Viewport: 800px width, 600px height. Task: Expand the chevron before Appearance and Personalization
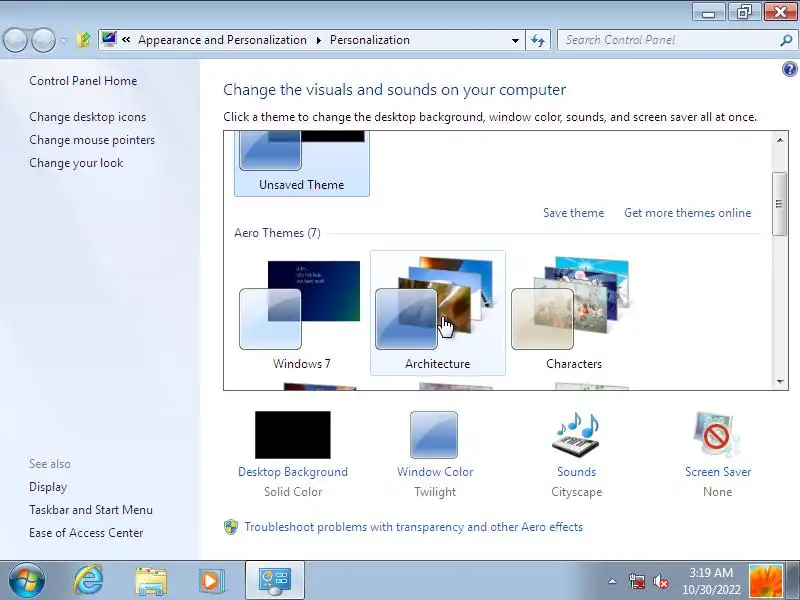coord(126,39)
